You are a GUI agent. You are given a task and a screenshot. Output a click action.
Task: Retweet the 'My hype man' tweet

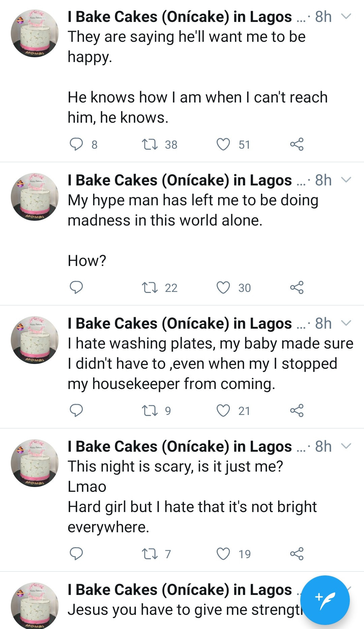click(150, 288)
